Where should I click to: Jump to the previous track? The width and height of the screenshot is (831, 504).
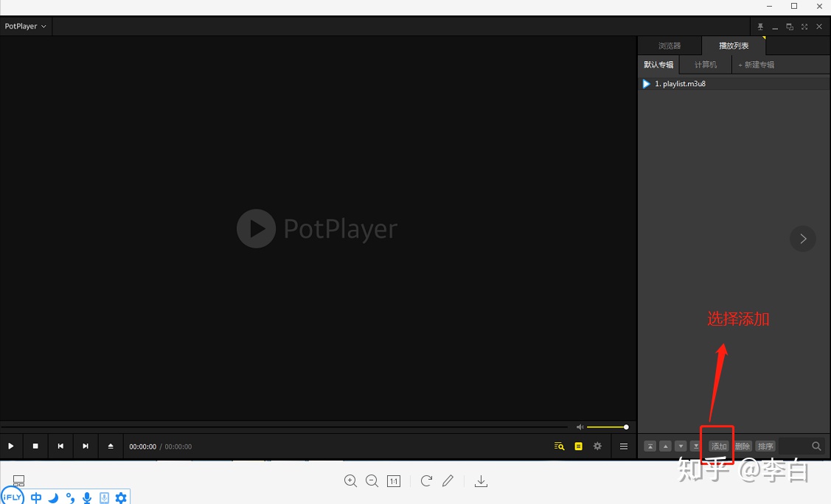pos(60,447)
